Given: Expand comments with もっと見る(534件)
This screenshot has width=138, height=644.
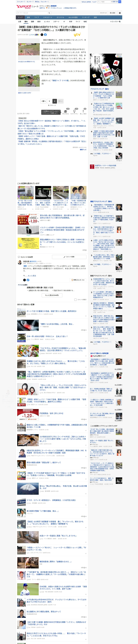Looking at the screenshot, I should click(x=52, y=295).
